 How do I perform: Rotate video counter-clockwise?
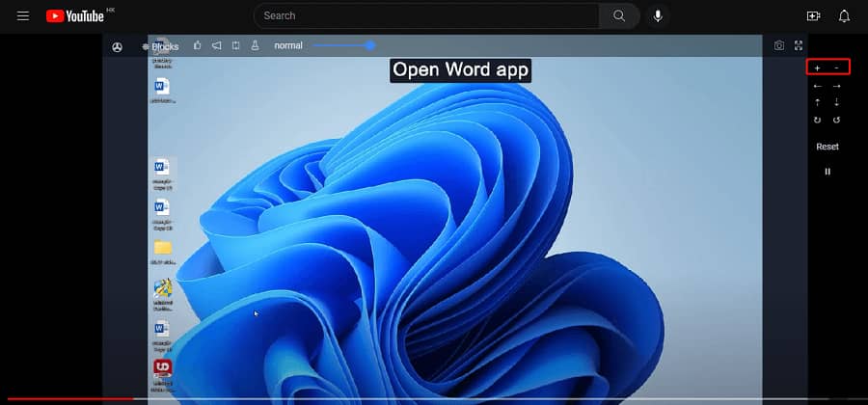click(x=836, y=121)
